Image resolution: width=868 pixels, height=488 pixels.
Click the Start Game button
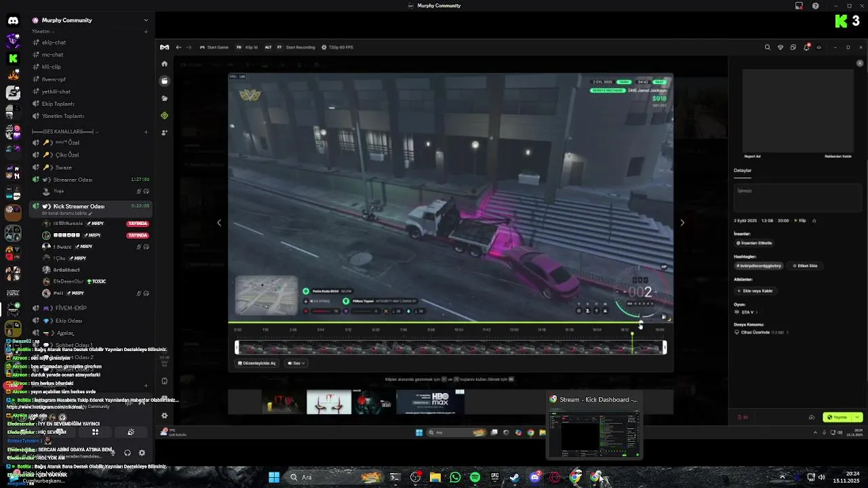[214, 47]
